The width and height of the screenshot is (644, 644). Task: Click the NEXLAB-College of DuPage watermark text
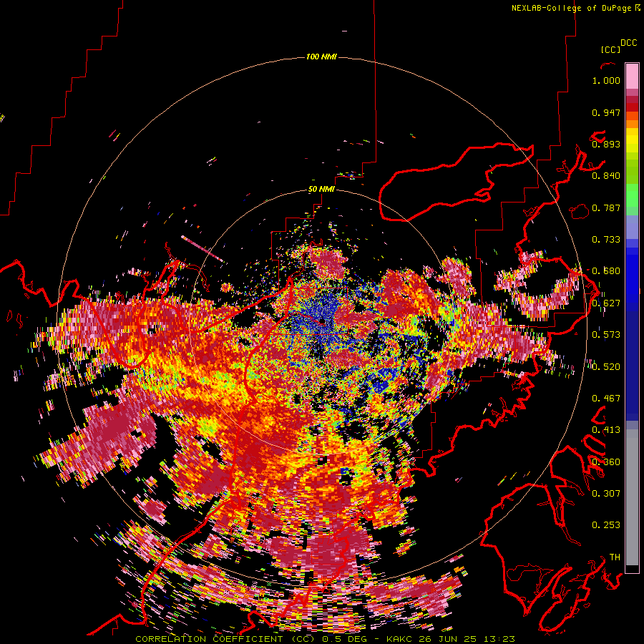point(575,8)
